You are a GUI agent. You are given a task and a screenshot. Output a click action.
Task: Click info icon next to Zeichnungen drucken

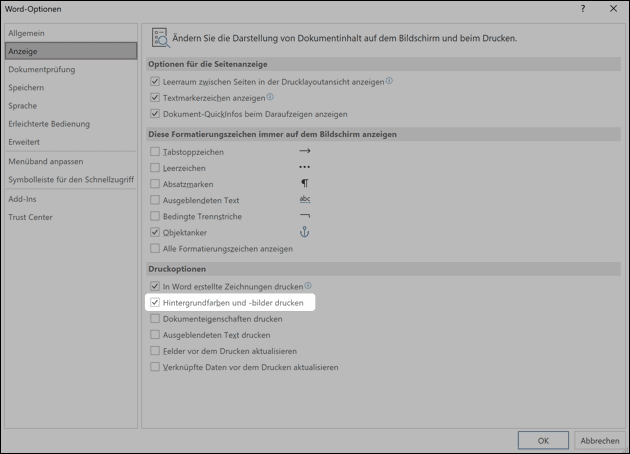click(308, 286)
